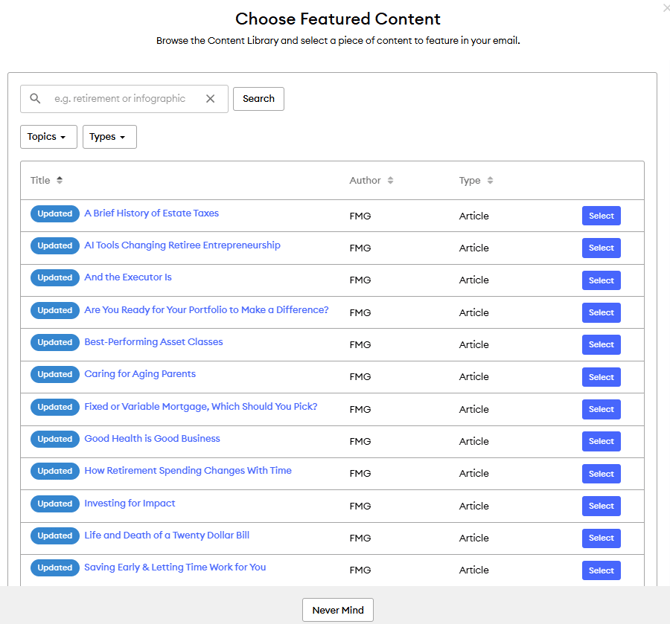
Task: Click Updated badge on Investing for Impact row
Action: click(55, 503)
